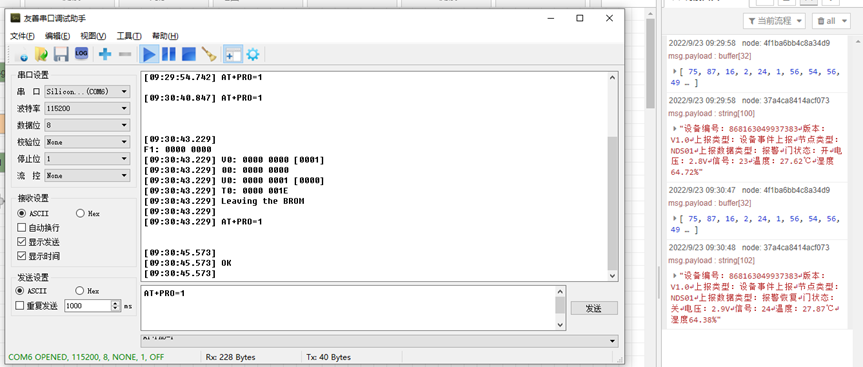Open the flow control None dropdown
The width and height of the screenshot is (863, 367).
(87, 176)
